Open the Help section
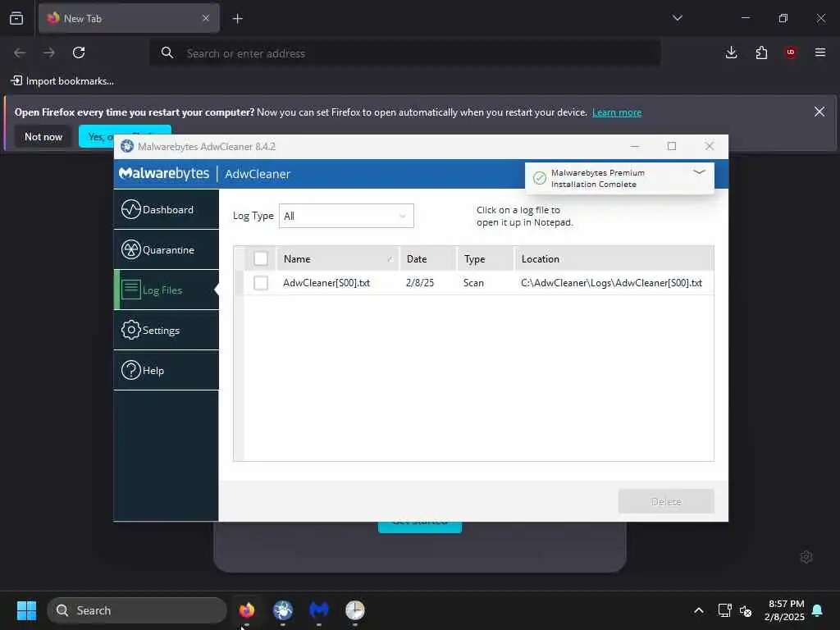This screenshot has height=630, width=840. point(166,370)
